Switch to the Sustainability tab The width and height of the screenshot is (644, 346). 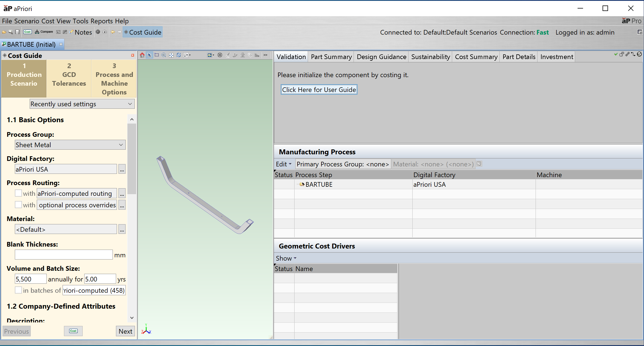pos(430,57)
